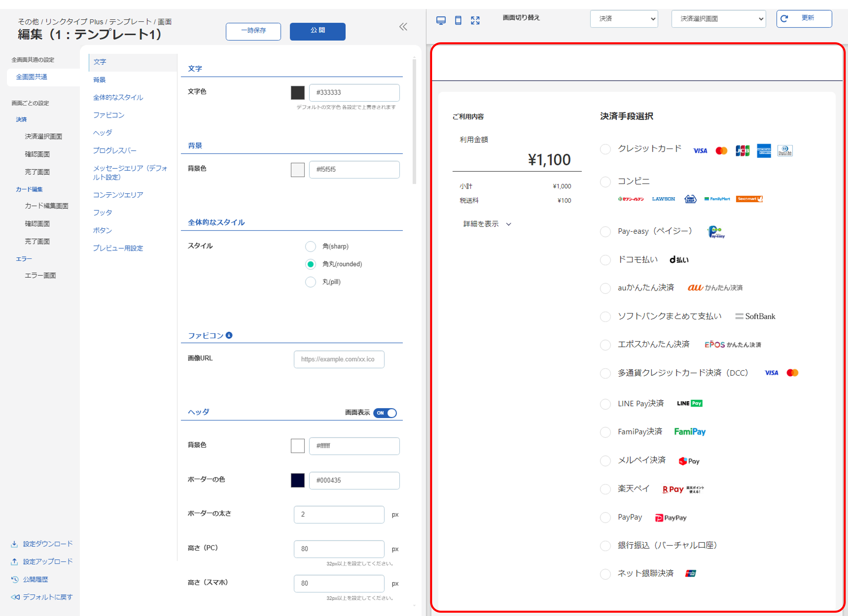Click 設定アップロード link
Viewport: 848px width, 616px height.
[42, 561]
